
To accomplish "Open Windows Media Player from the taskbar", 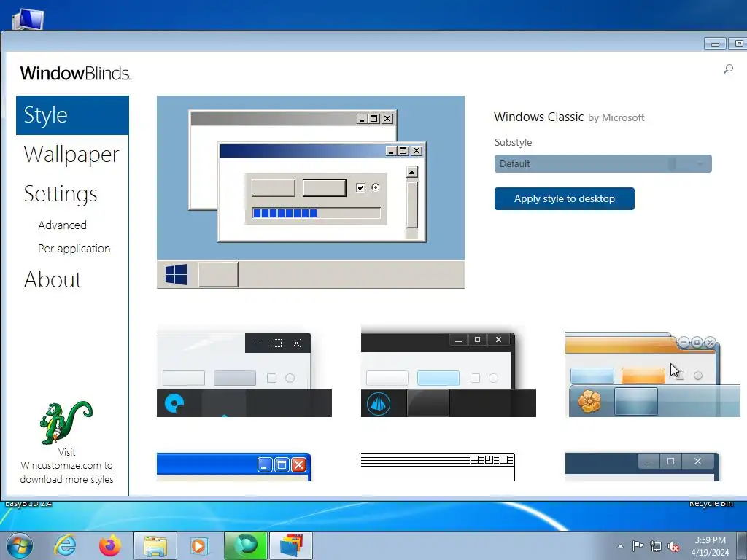I will tap(198, 545).
